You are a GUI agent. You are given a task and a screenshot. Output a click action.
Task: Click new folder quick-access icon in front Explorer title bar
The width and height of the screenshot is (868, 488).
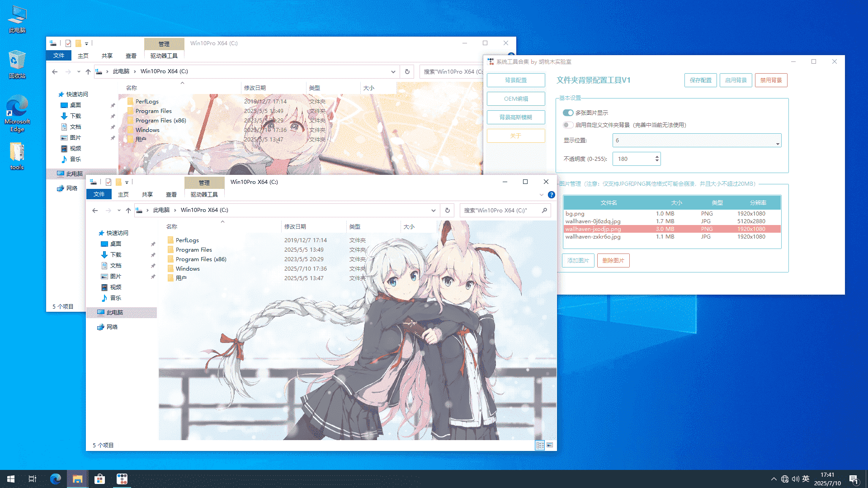[118, 182]
